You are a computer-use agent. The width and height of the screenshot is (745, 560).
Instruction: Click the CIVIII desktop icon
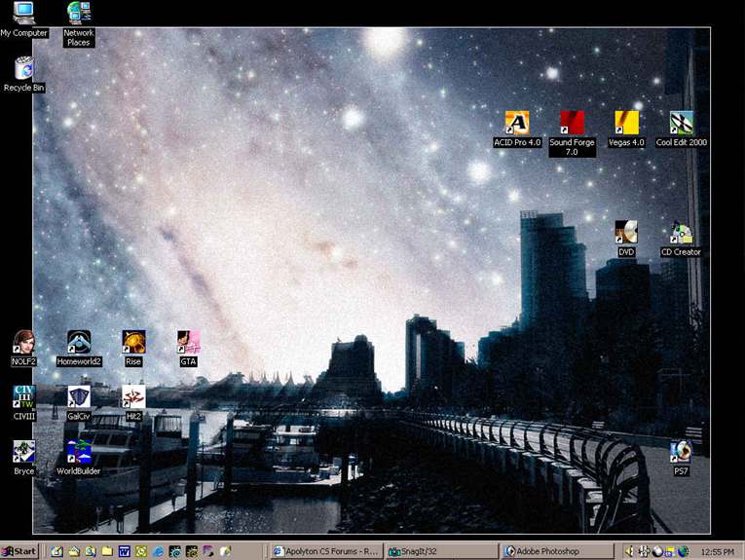click(23, 397)
